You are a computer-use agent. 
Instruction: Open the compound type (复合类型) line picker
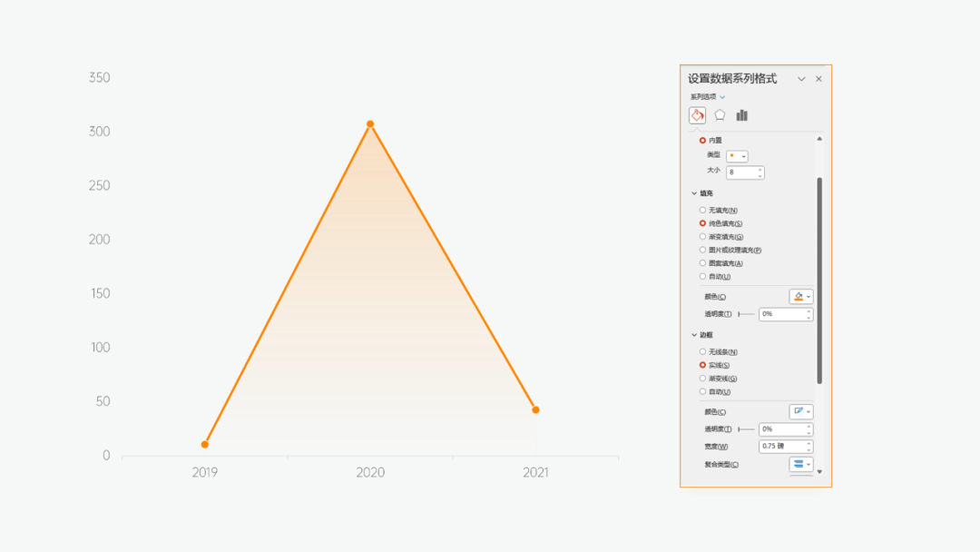[x=800, y=464]
